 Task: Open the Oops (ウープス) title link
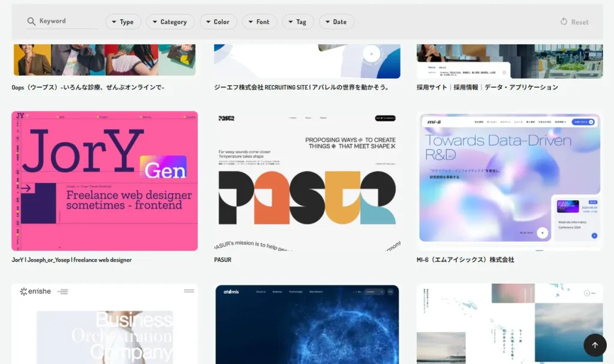tap(88, 88)
